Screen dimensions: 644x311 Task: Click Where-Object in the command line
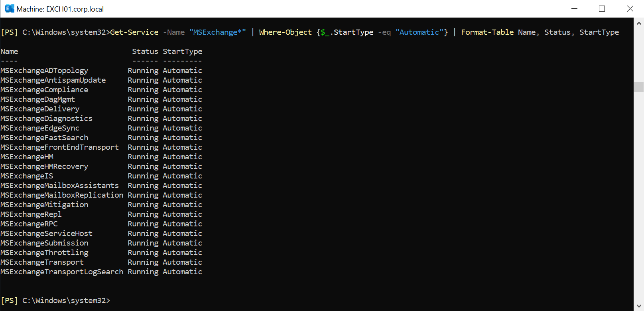click(x=286, y=32)
